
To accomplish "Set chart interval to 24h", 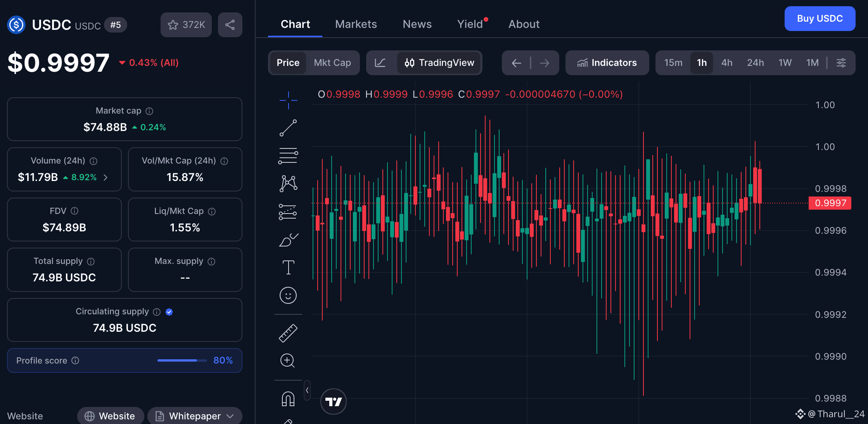I will tap(756, 63).
